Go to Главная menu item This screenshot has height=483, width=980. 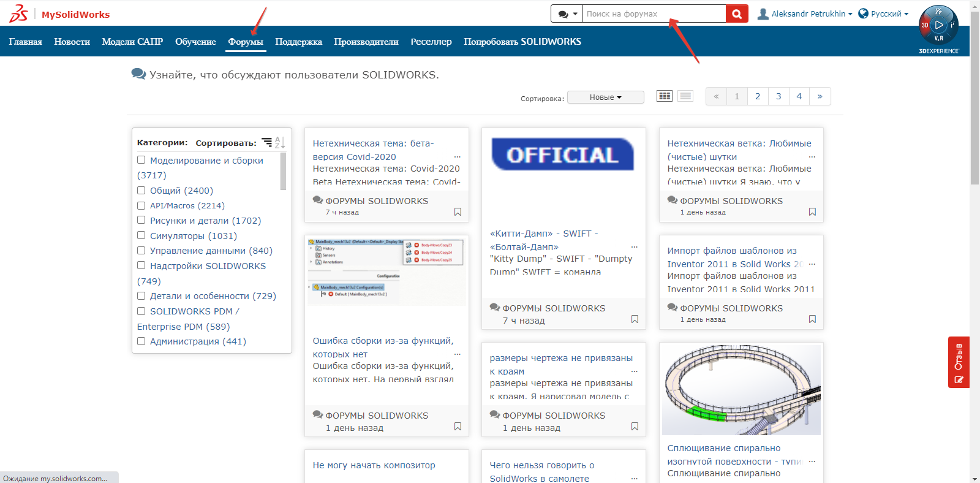point(25,42)
